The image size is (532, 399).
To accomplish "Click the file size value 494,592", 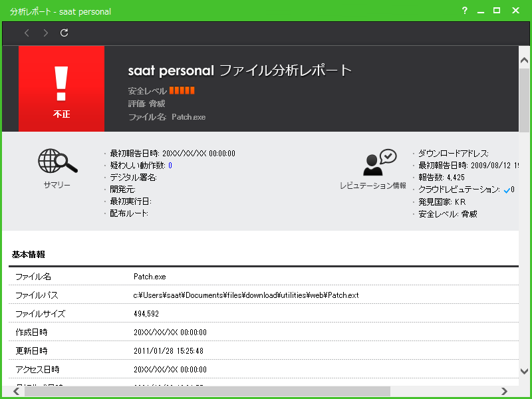I will 146,314.
